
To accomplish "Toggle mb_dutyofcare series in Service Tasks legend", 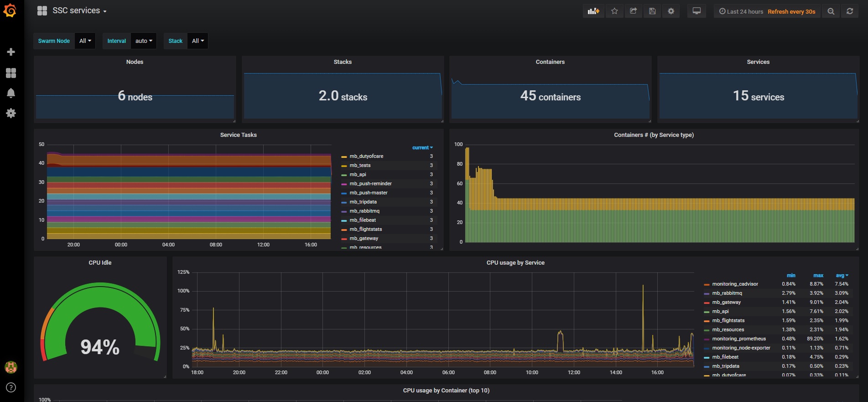I will 366,156.
